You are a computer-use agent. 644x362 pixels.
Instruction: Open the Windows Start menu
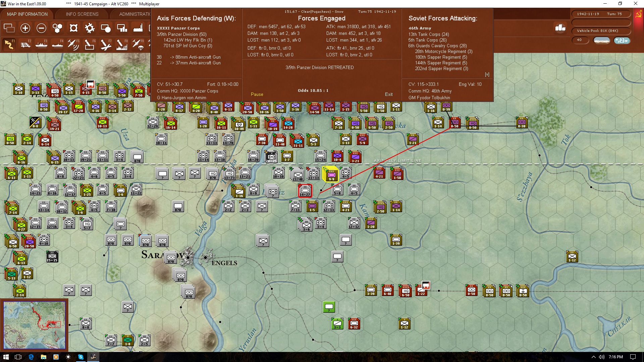6,357
